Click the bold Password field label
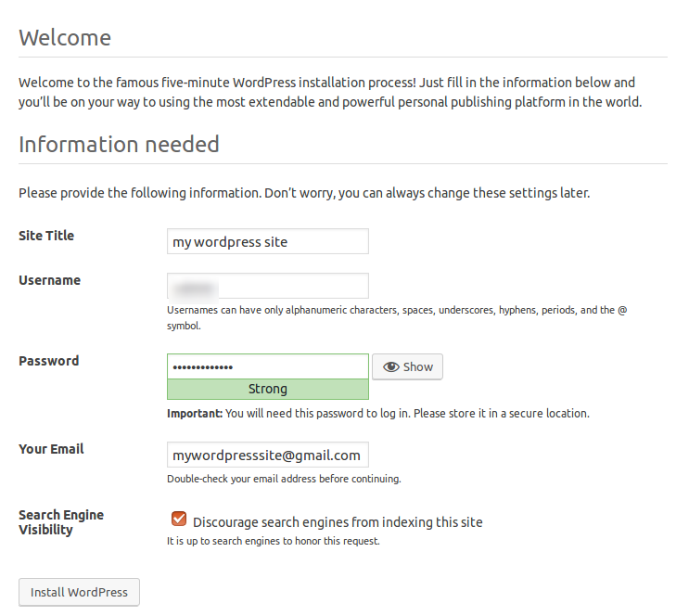This screenshot has width=676, height=616. coord(48,361)
